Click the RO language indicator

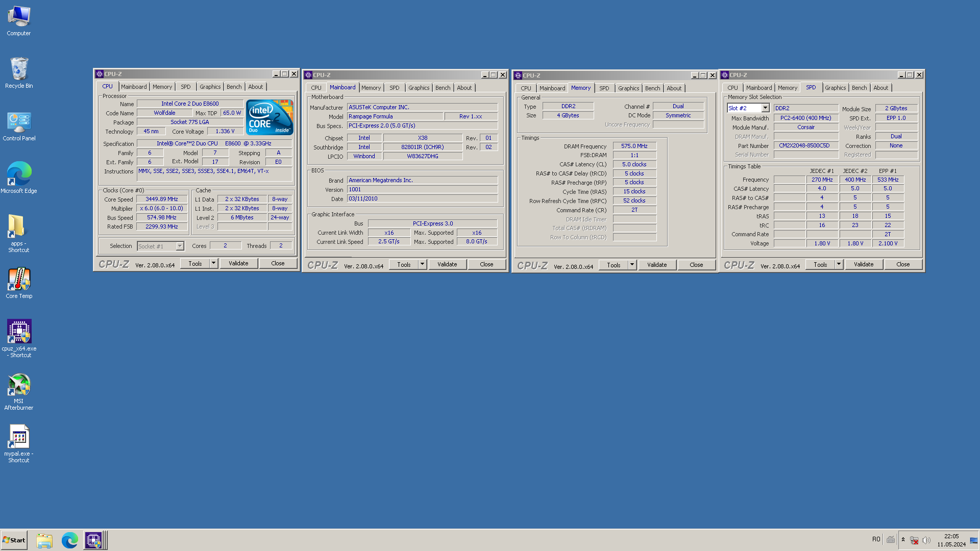point(876,539)
